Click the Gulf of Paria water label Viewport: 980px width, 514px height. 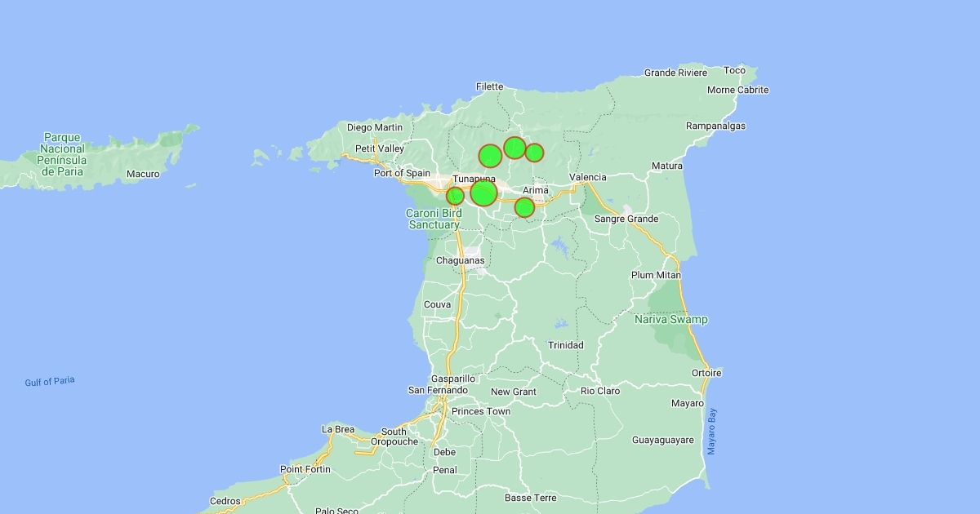(50, 382)
